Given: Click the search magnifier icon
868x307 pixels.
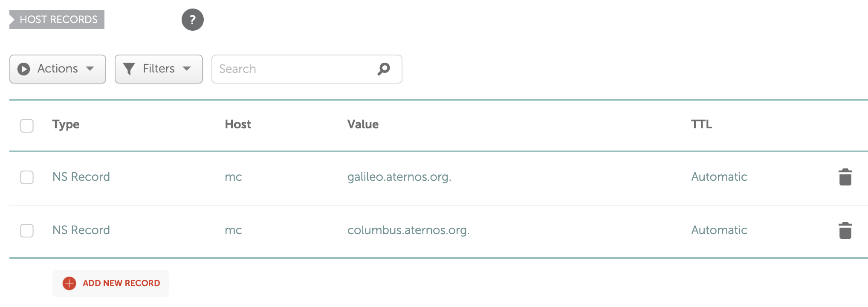Looking at the screenshot, I should pos(384,69).
